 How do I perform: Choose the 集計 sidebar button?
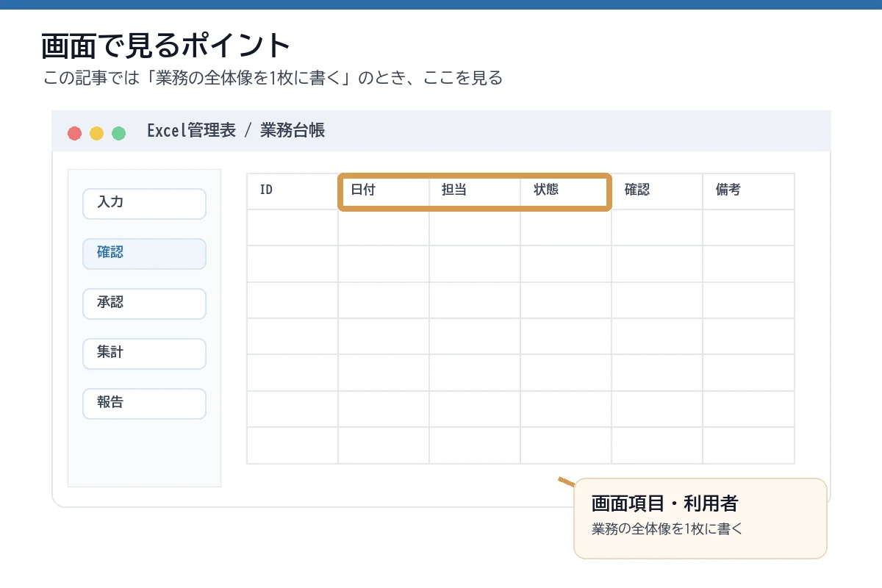(x=144, y=354)
